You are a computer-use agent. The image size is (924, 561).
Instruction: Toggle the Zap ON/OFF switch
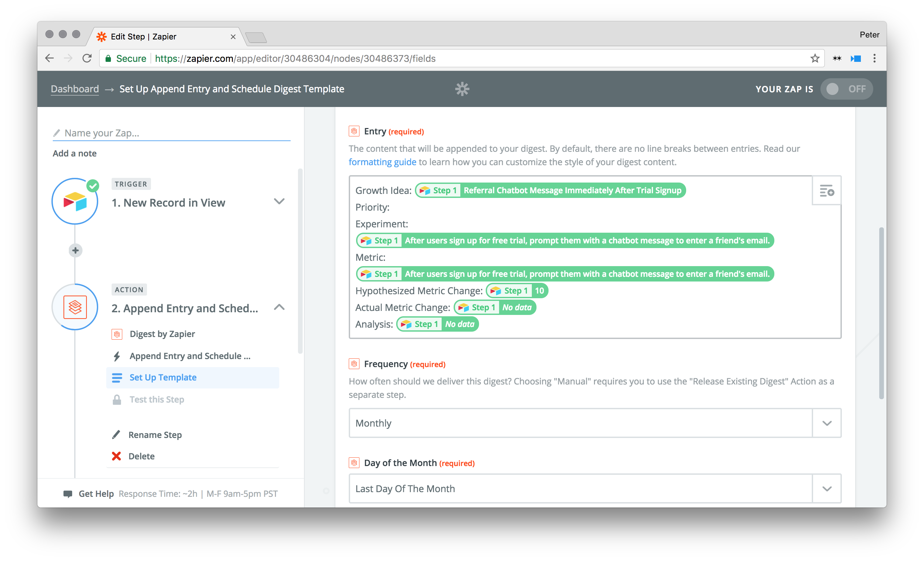[x=846, y=89]
